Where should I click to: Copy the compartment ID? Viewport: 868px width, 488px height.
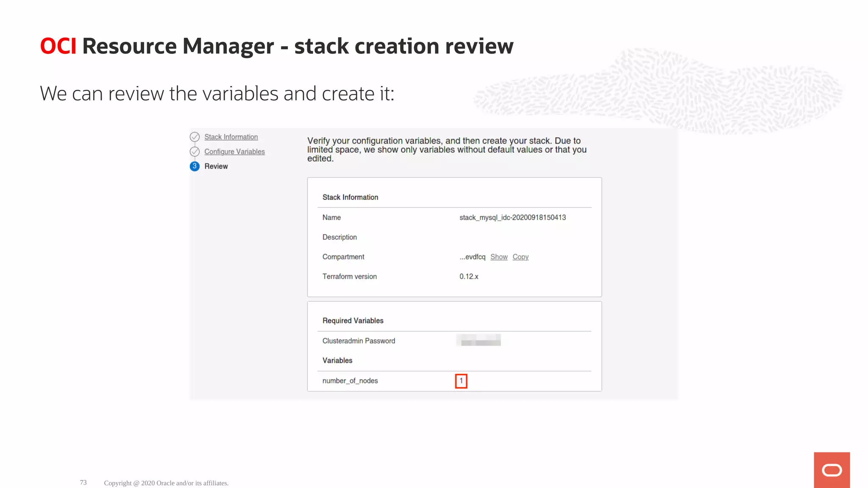(520, 257)
